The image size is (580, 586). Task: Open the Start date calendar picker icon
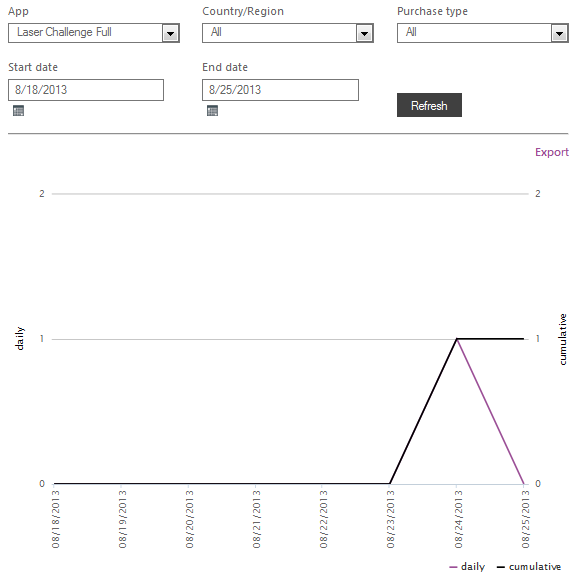click(18, 111)
